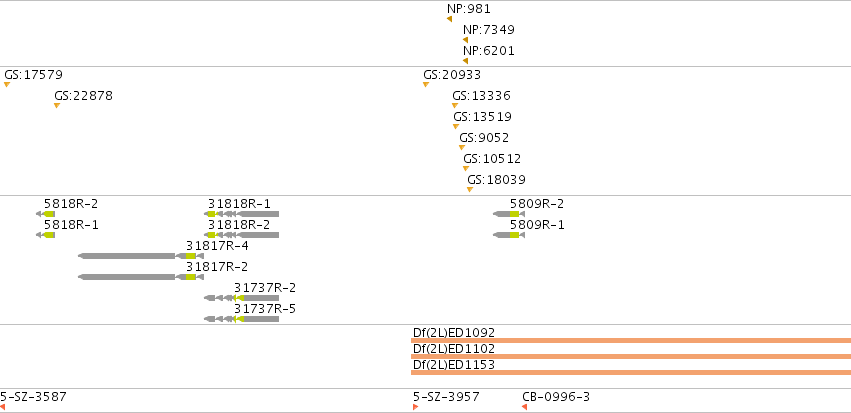
Task: Click the NP:6201 insertion triangle marker
Action: (466, 61)
